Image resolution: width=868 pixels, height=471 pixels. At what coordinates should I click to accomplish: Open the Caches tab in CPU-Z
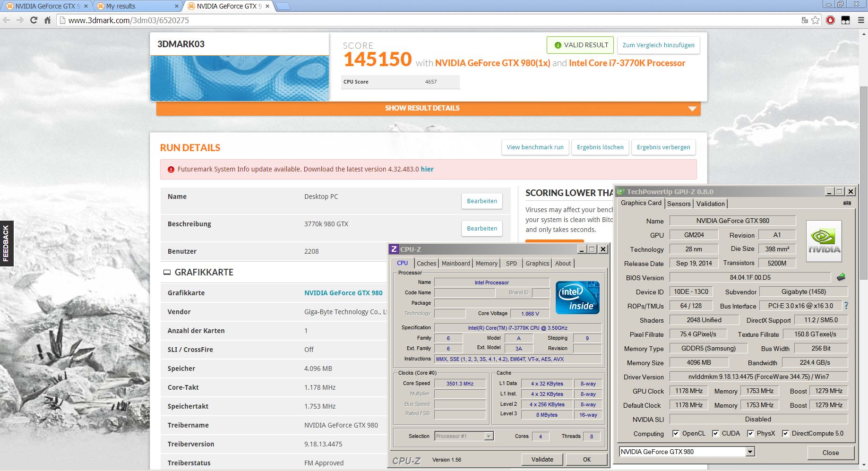pyautogui.click(x=426, y=263)
